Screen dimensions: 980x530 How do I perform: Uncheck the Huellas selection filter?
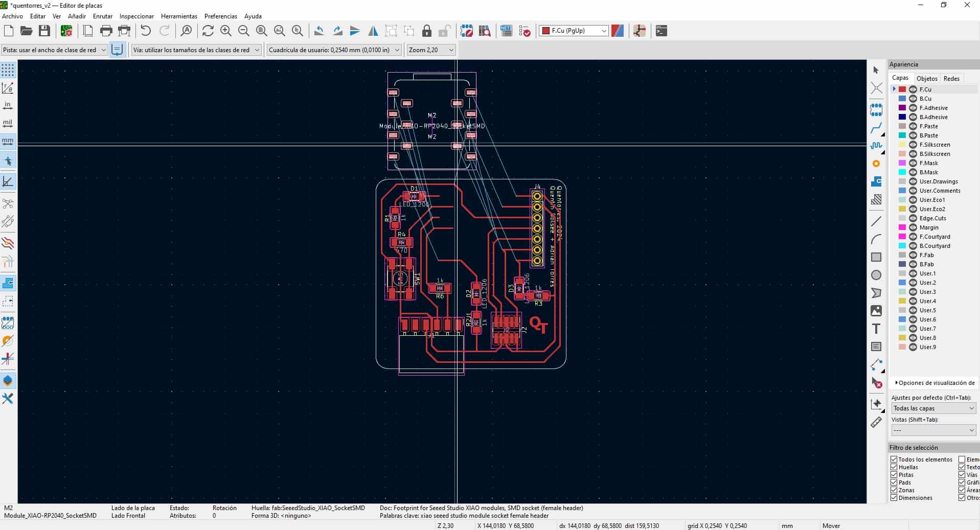coord(894,467)
